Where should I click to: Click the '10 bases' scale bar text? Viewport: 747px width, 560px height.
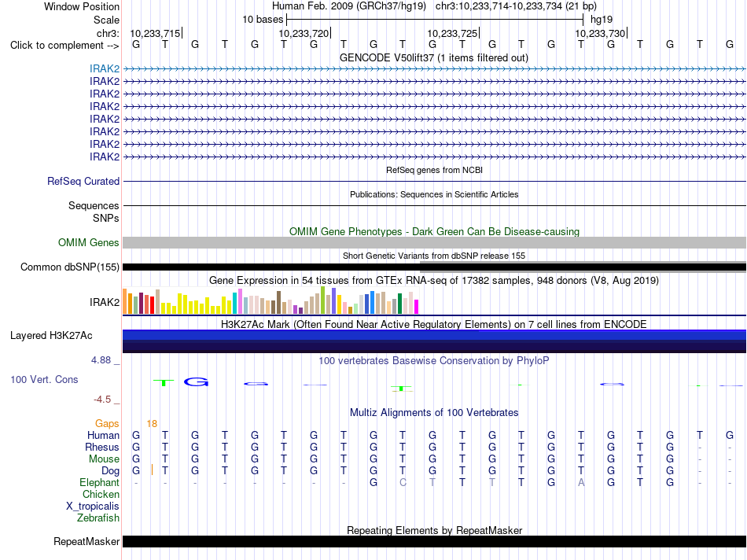click(x=263, y=20)
